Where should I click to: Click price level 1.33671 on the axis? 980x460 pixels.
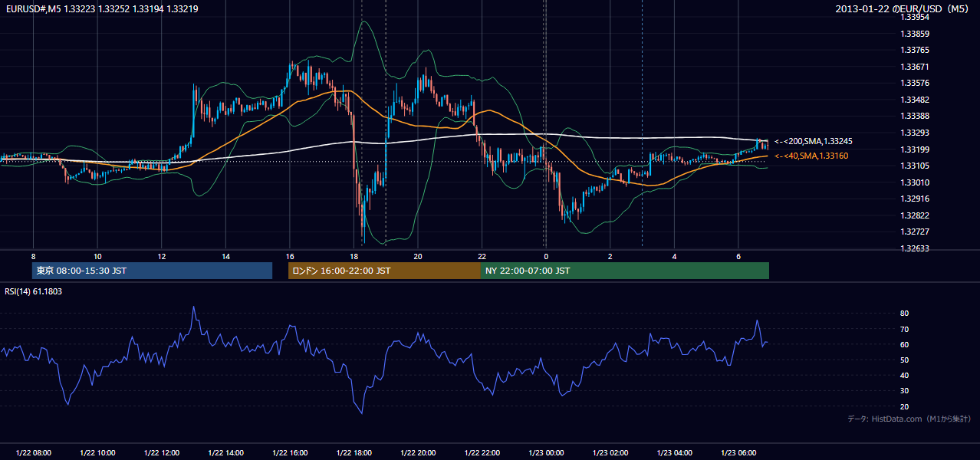(x=915, y=67)
